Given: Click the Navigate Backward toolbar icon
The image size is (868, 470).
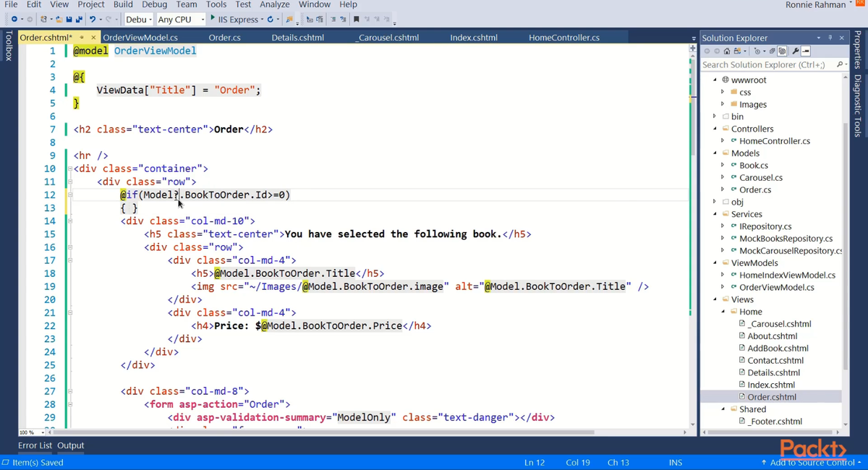Looking at the screenshot, I should (x=14, y=20).
